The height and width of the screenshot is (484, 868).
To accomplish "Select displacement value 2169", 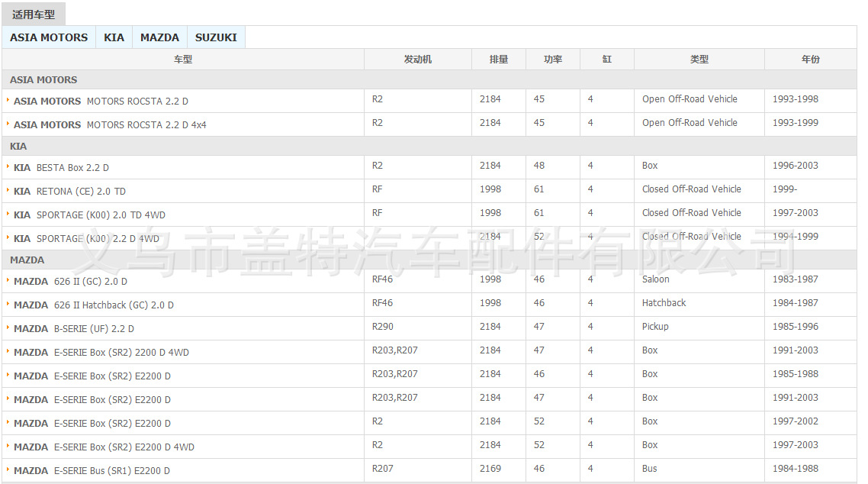I will (490, 469).
